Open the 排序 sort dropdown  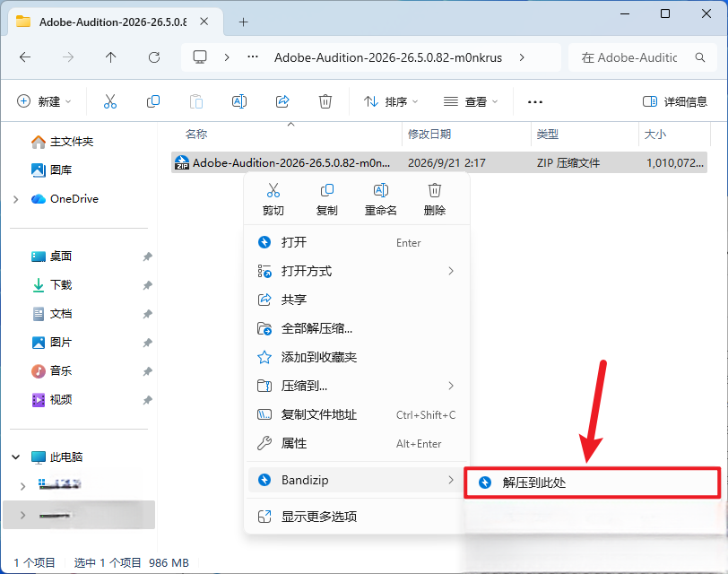click(x=391, y=101)
